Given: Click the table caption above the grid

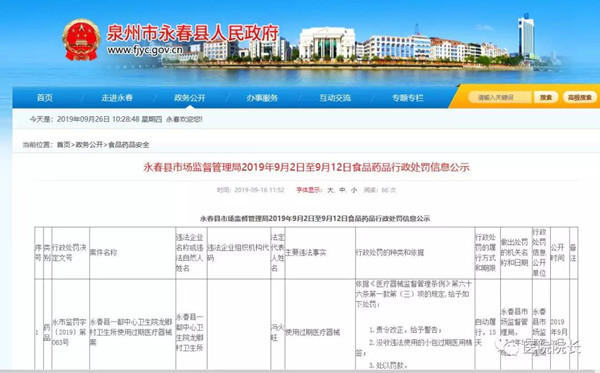Looking at the screenshot, I should [315, 218].
